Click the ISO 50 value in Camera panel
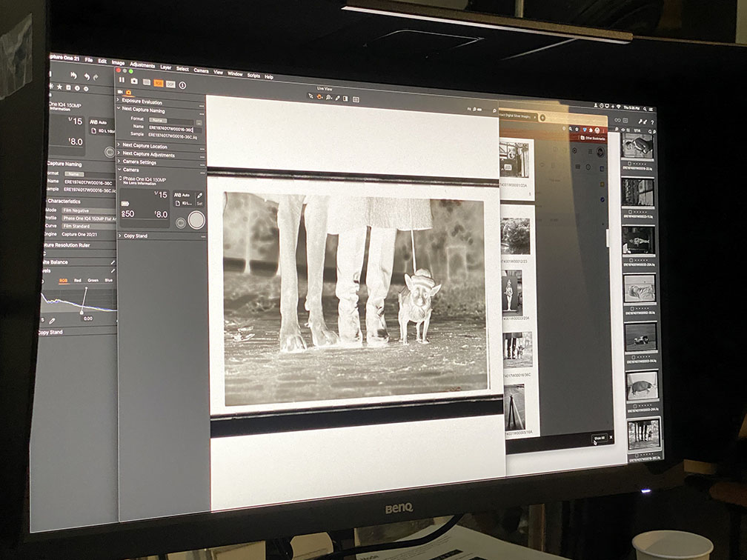Screen dimensions: 747x560 coord(128,213)
